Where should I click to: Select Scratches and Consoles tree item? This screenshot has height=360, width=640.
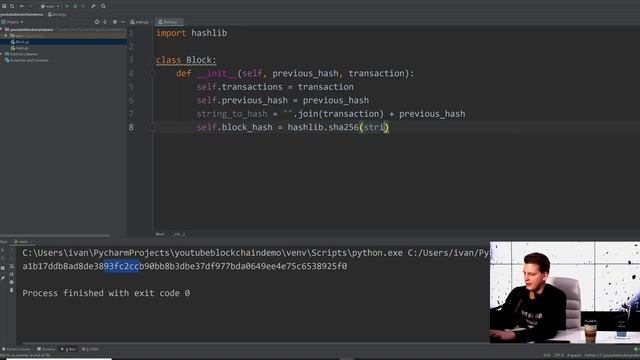click(27, 60)
